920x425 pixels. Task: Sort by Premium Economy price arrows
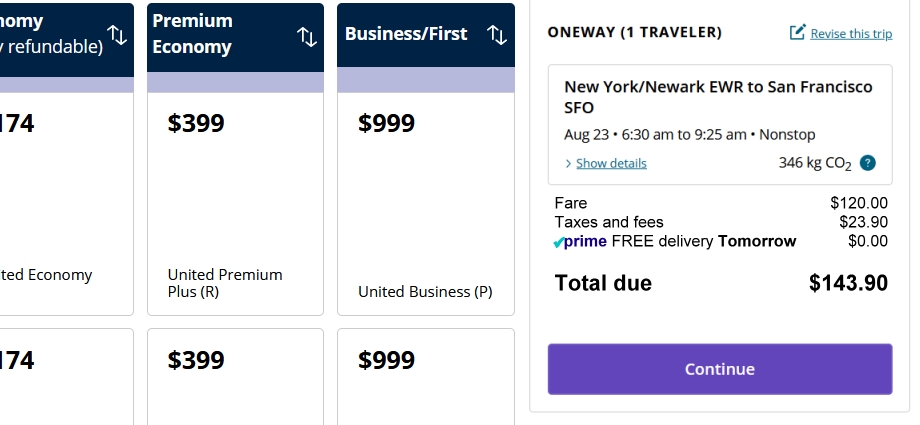coord(307,37)
